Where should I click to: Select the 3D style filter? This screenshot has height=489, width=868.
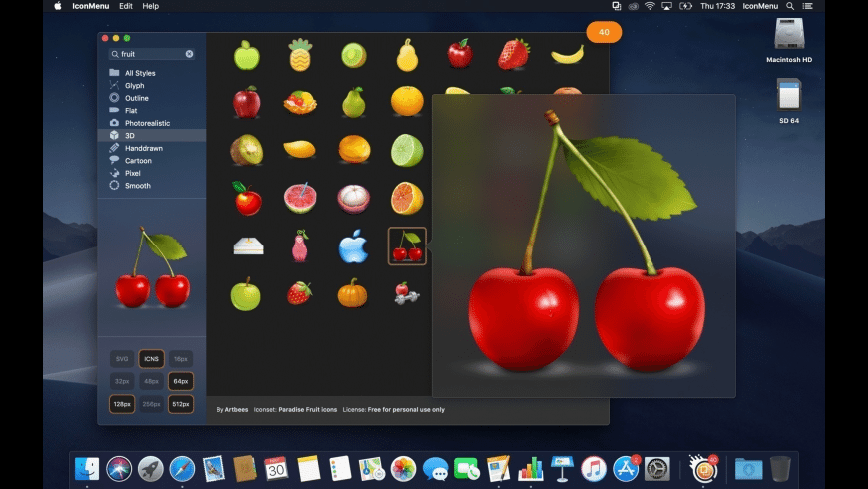pos(152,135)
